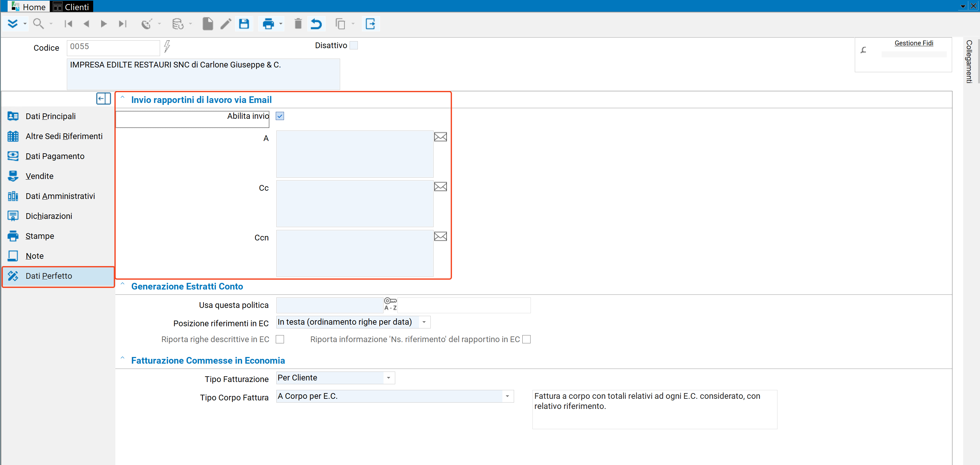Open Dati Pagamento section
Viewport: 980px width, 465px height.
(58, 156)
